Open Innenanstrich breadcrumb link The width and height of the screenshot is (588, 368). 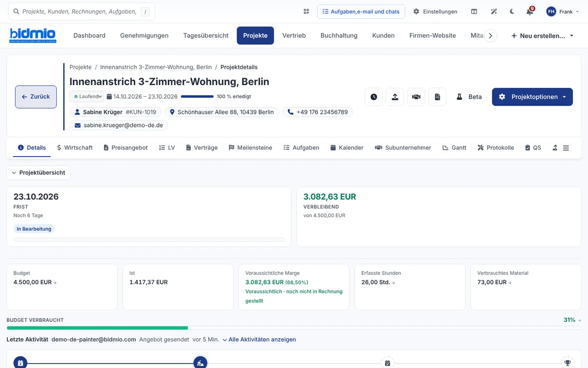(156, 67)
